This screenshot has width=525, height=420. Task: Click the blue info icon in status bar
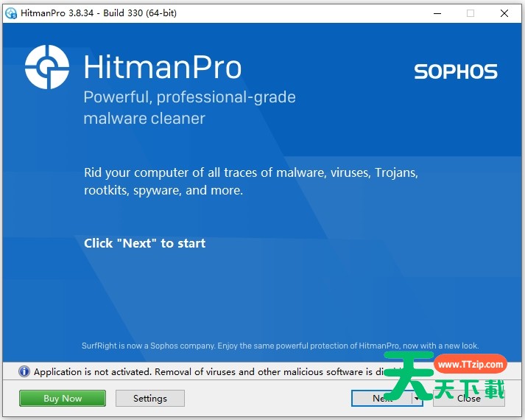pos(24,371)
